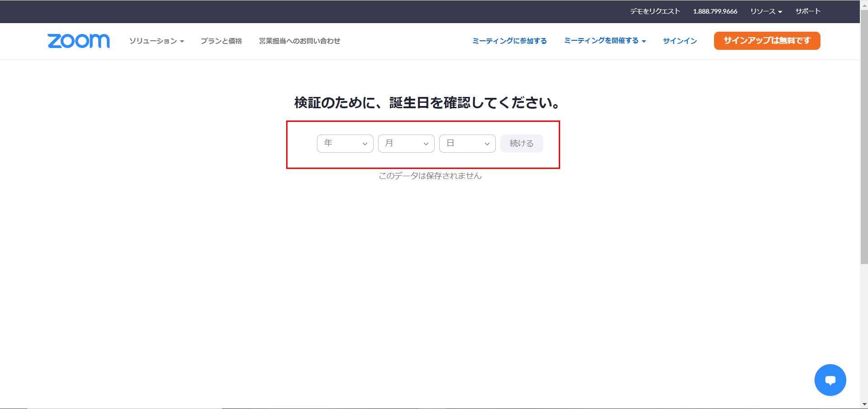
Task: Click サインアップは無料です button
Action: point(767,40)
